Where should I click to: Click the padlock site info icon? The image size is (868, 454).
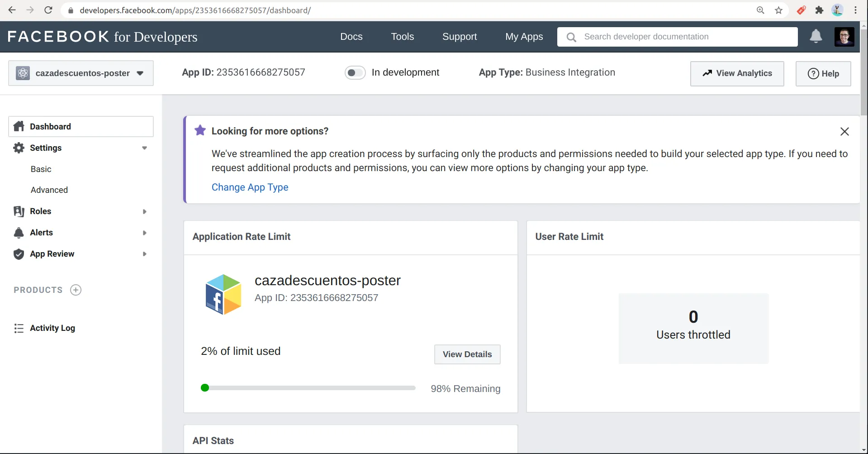pyautogui.click(x=70, y=10)
